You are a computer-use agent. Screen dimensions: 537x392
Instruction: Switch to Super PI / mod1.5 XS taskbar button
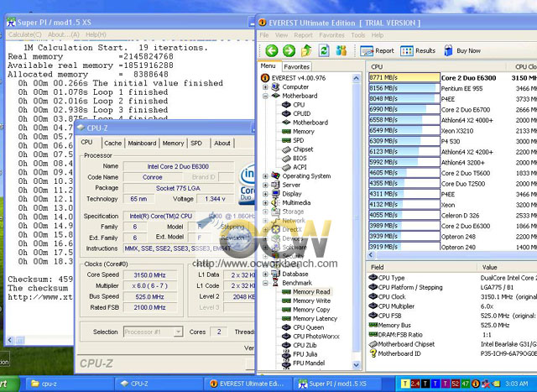click(x=337, y=384)
